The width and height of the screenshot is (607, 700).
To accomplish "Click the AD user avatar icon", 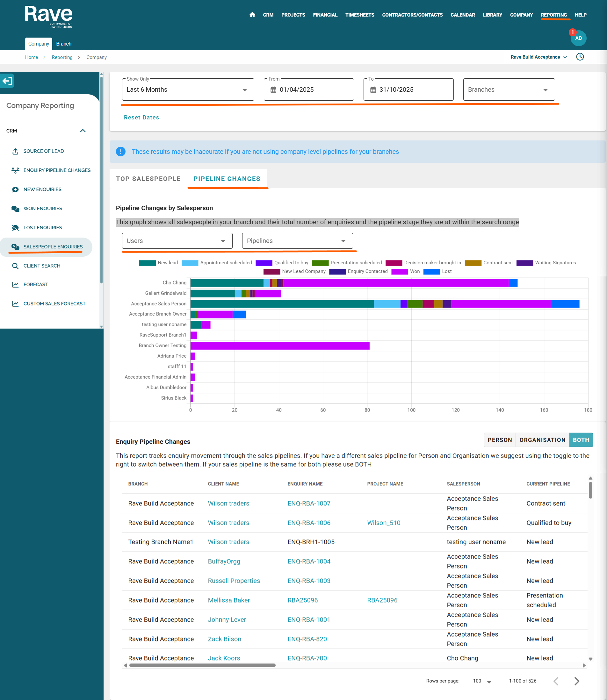I will (x=578, y=38).
